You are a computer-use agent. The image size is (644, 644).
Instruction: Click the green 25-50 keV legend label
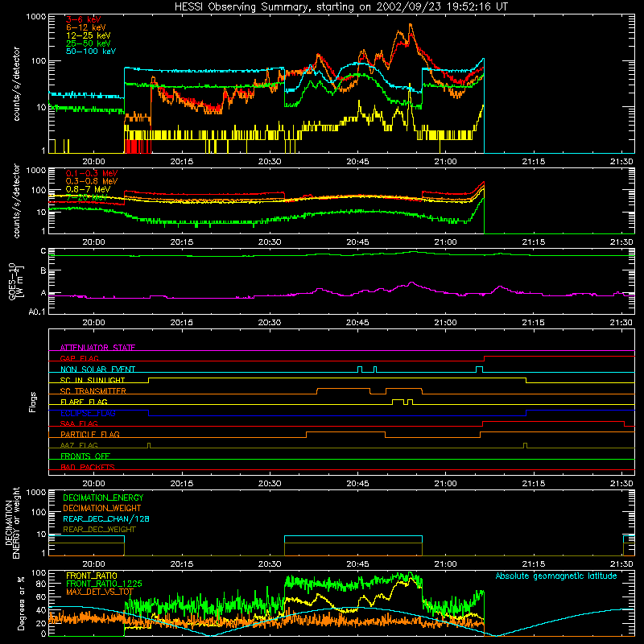tap(89, 43)
